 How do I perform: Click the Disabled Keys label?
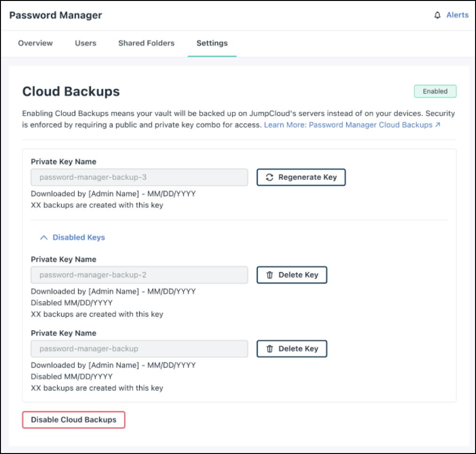tap(79, 238)
